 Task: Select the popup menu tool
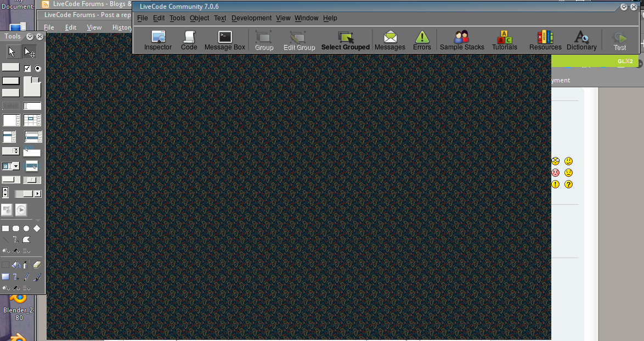coord(32,166)
